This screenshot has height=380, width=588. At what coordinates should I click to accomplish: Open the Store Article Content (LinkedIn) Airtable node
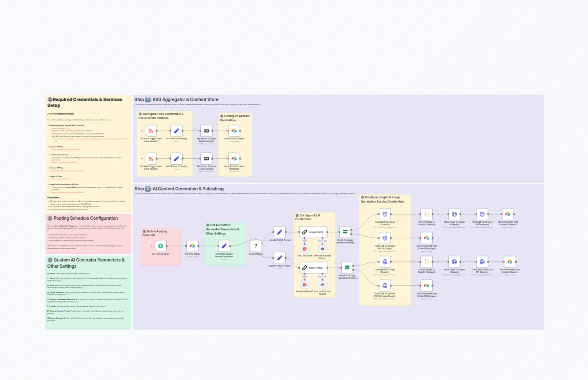pos(235,159)
